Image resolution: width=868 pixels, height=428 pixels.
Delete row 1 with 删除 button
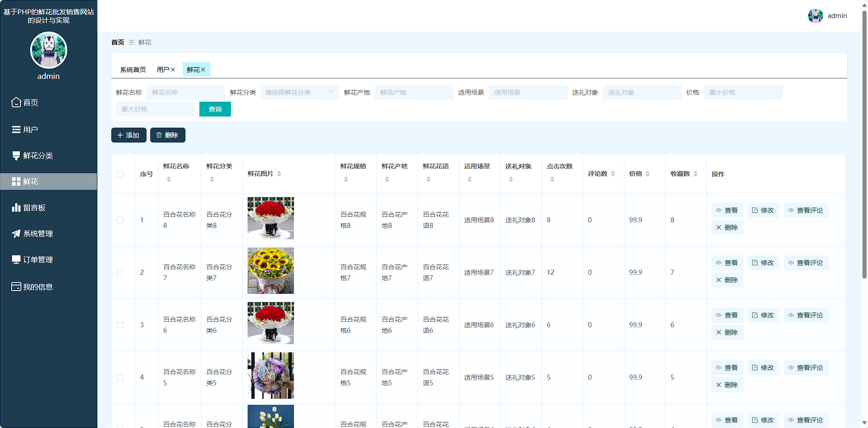coord(727,227)
